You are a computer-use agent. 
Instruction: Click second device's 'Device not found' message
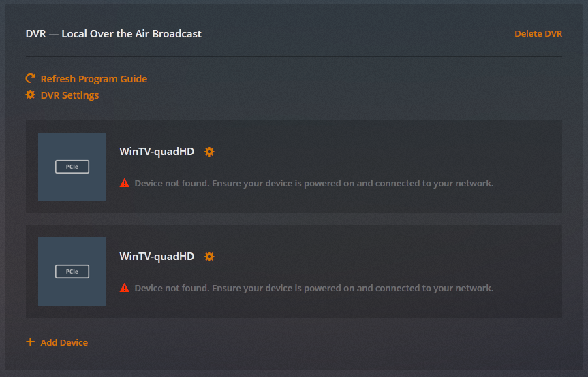tap(314, 289)
